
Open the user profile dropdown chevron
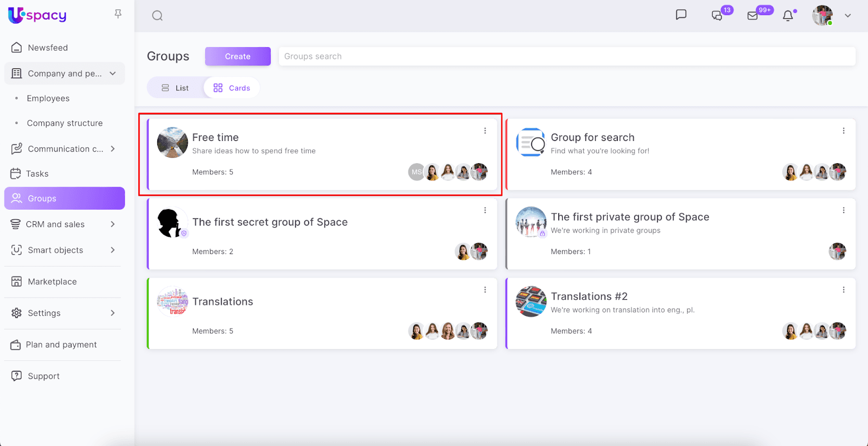coord(847,16)
